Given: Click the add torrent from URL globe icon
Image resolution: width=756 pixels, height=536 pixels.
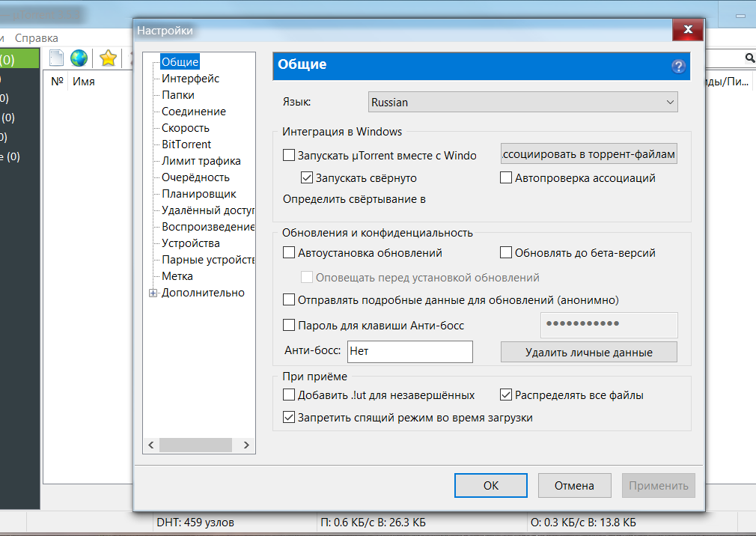Looking at the screenshot, I should [79, 58].
